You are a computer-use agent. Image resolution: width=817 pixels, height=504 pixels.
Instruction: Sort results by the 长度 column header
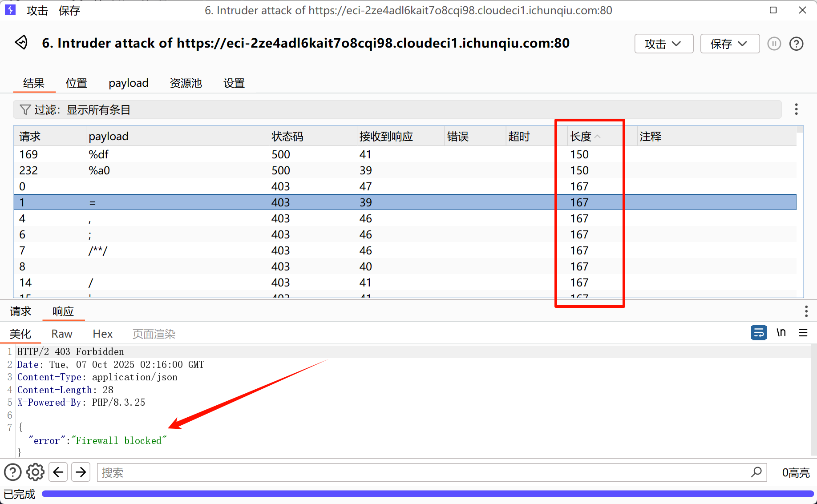[x=581, y=137]
